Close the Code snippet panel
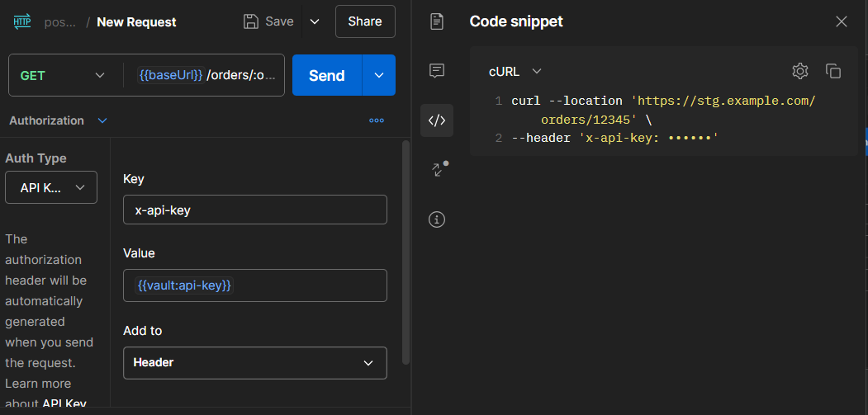Screen dimensions: 868x415 click(x=842, y=21)
